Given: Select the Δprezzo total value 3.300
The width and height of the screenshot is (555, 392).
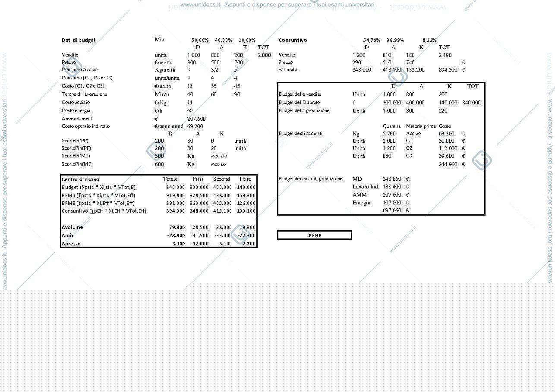Looking at the screenshot, I should [179, 244].
